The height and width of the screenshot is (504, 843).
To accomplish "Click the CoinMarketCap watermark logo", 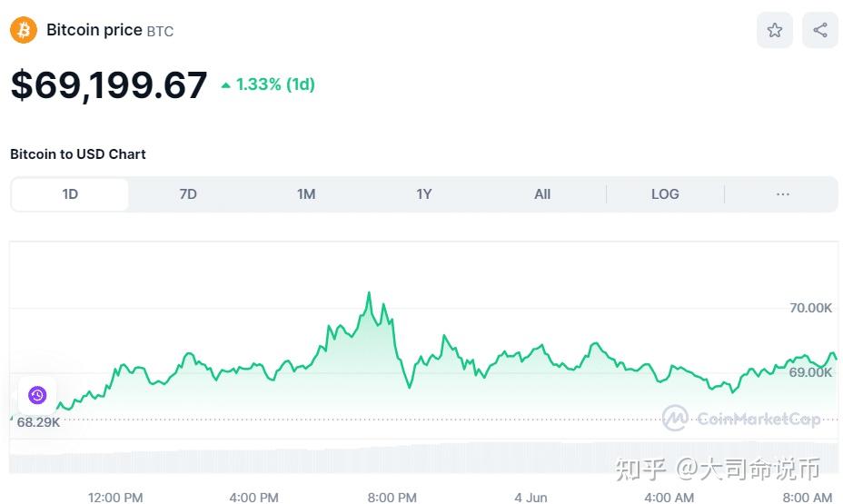I will click(741, 419).
